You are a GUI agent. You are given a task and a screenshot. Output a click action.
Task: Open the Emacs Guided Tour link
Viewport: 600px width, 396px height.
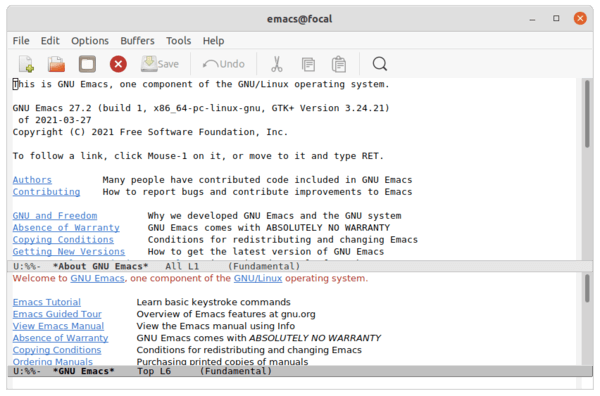click(57, 314)
